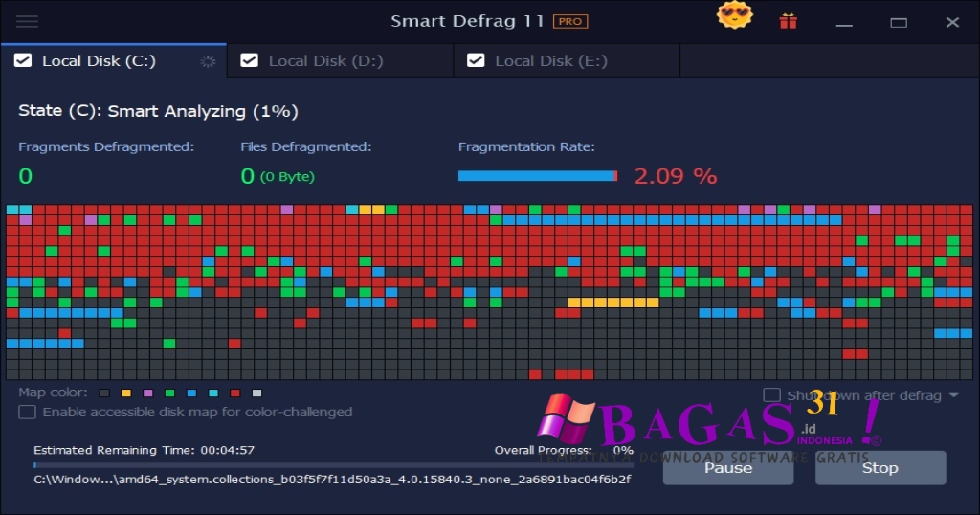Screen dimensions: 980x515
Task: Uncheck the Local Disk (E:) checkbox
Action: click(x=476, y=60)
